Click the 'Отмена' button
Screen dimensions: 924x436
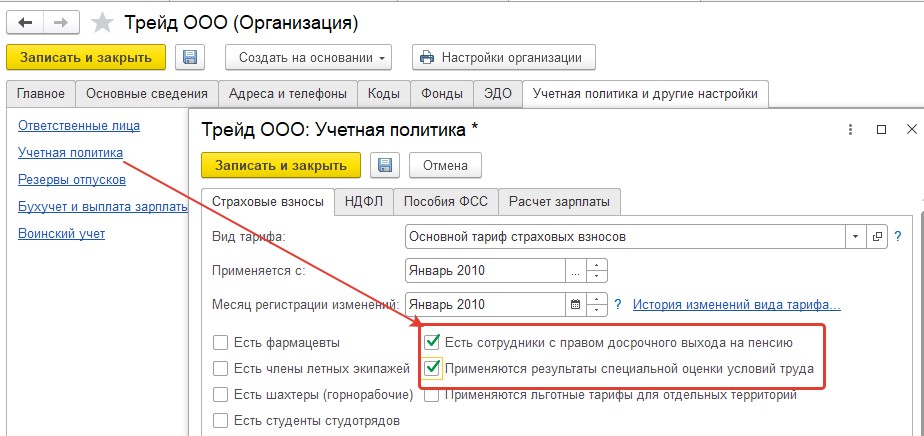click(445, 166)
